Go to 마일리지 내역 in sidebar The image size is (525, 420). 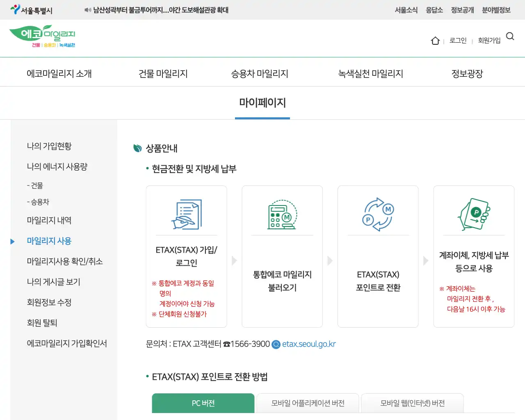click(49, 220)
